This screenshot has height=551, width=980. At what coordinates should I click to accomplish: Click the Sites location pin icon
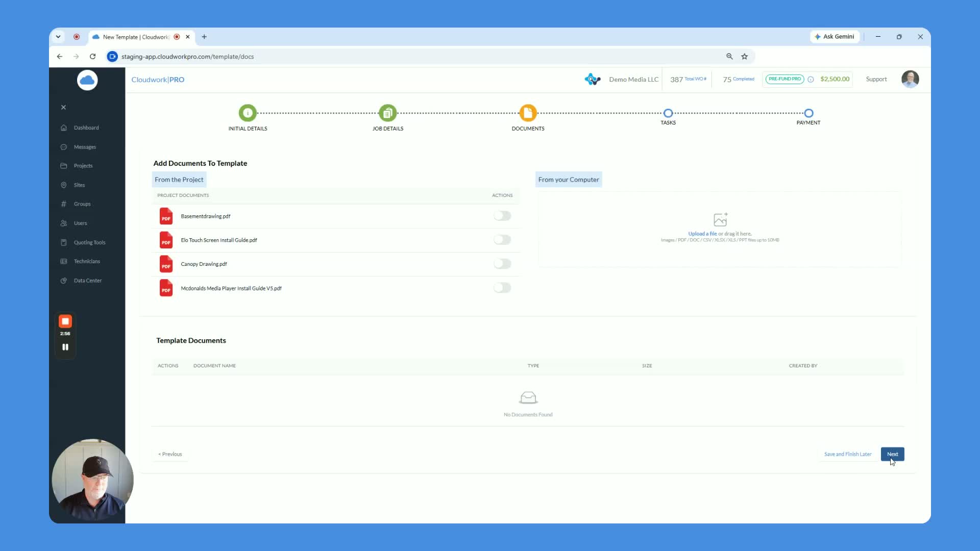click(x=64, y=185)
